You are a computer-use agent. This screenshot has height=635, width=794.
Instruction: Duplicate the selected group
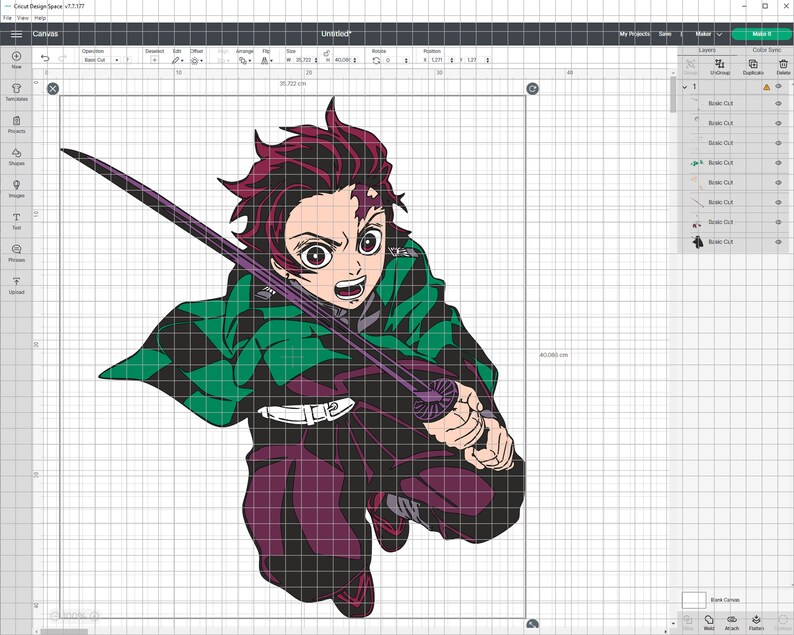coord(753,67)
